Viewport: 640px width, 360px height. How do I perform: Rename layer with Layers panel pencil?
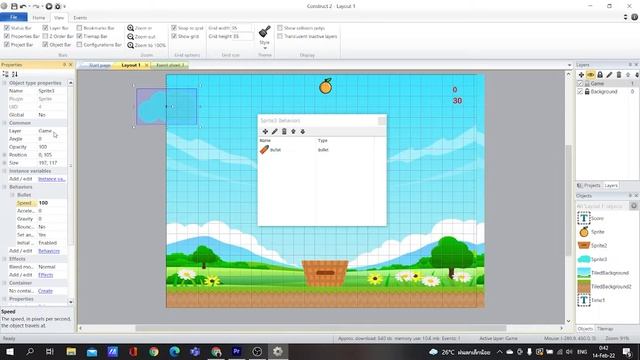(609, 75)
